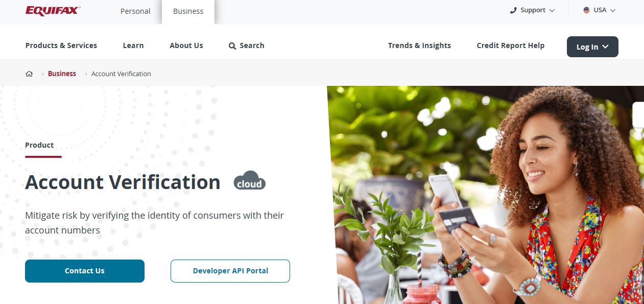This screenshot has height=304, width=644.
Task: Click the Business breadcrumb link
Action: click(62, 74)
